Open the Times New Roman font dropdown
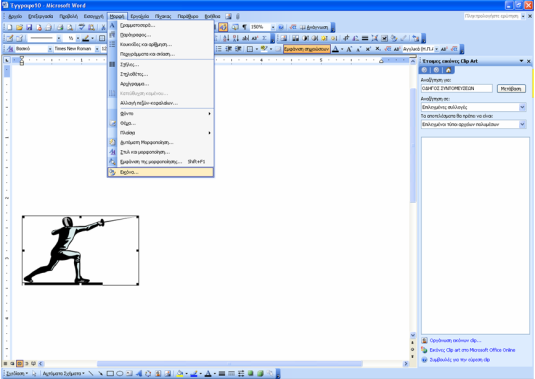 [x=97, y=49]
